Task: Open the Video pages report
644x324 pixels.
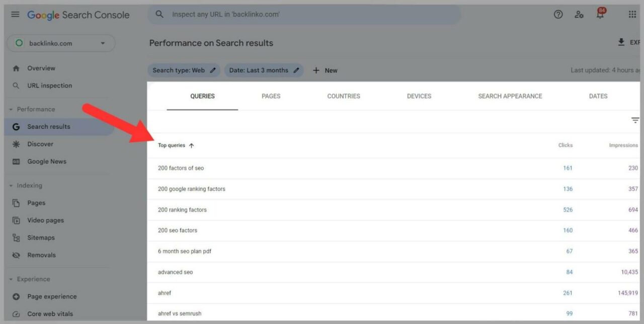Action: 45,220
